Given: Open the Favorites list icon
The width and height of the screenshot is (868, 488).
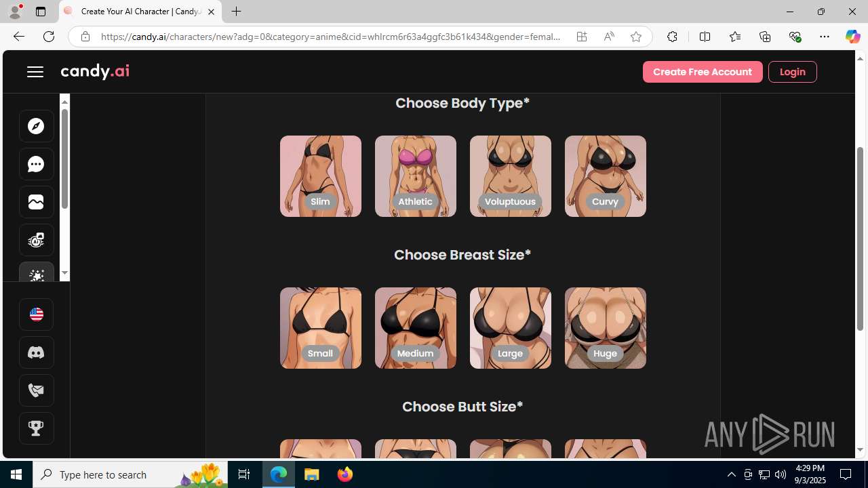Looking at the screenshot, I should [734, 37].
